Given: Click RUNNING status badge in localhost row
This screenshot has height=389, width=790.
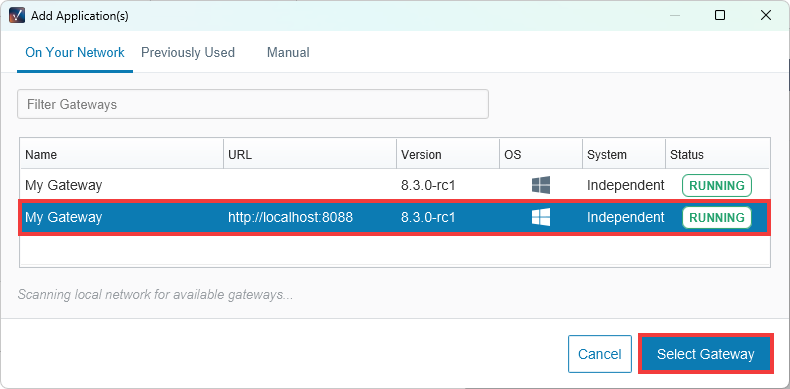Looking at the screenshot, I should (716, 218).
